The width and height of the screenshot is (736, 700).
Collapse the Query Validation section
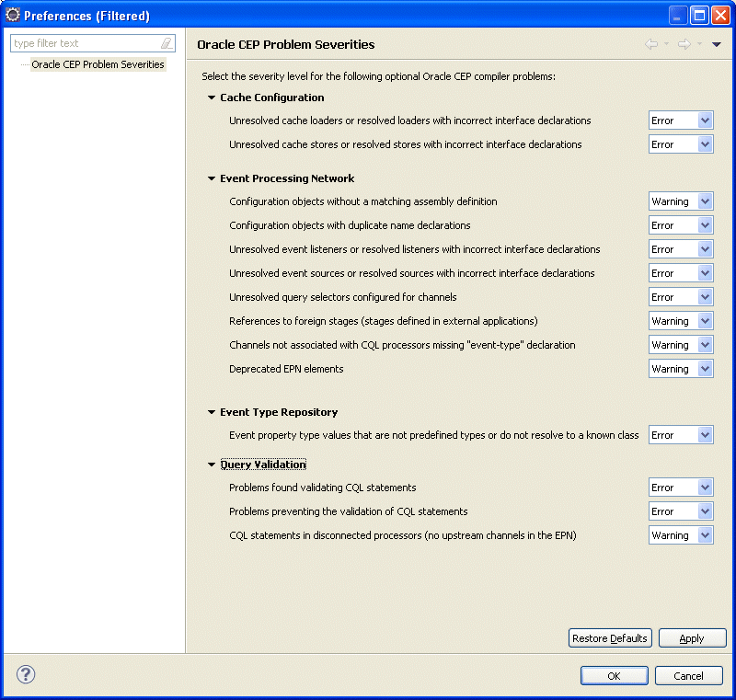[x=212, y=465]
